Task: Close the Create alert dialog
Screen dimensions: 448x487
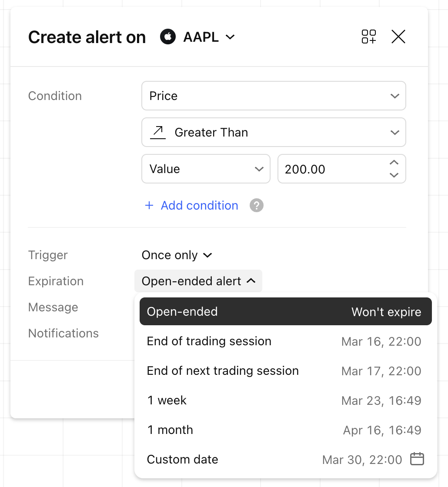Action: pos(398,37)
